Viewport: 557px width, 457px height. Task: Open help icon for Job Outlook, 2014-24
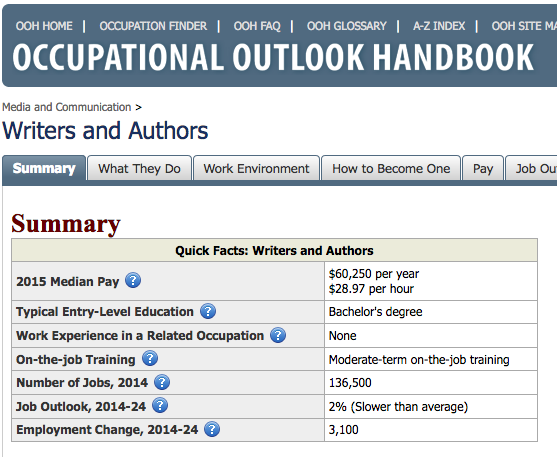pyautogui.click(x=160, y=406)
